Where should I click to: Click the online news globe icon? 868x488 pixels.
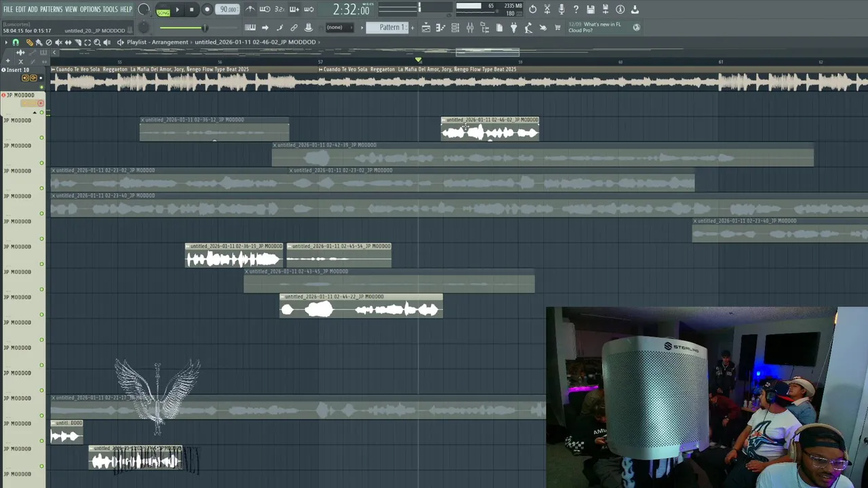pos(636,27)
